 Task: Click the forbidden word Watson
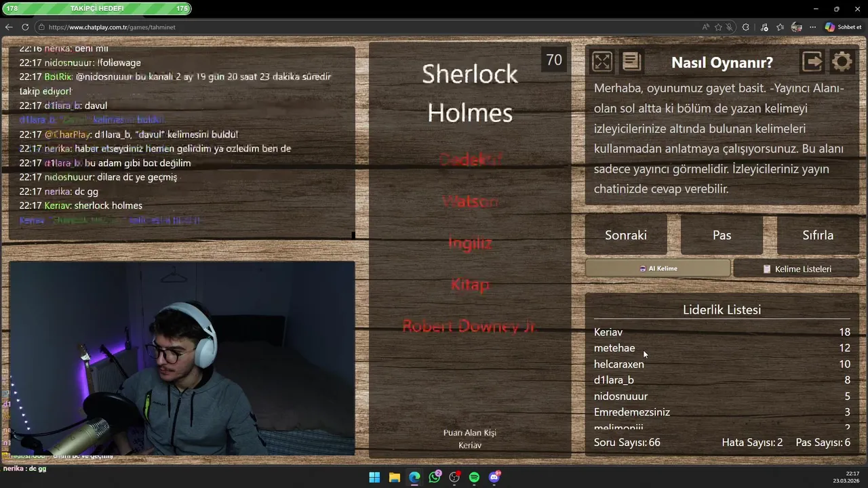(470, 201)
